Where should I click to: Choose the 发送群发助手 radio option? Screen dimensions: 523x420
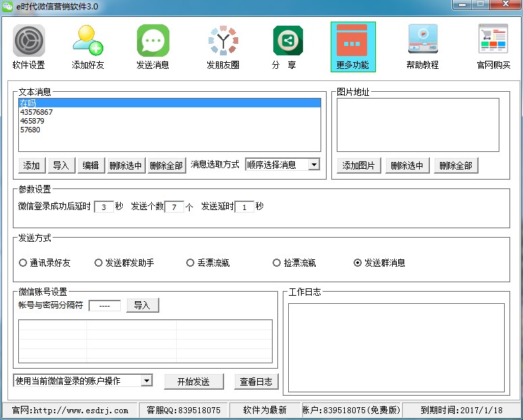click(x=99, y=263)
